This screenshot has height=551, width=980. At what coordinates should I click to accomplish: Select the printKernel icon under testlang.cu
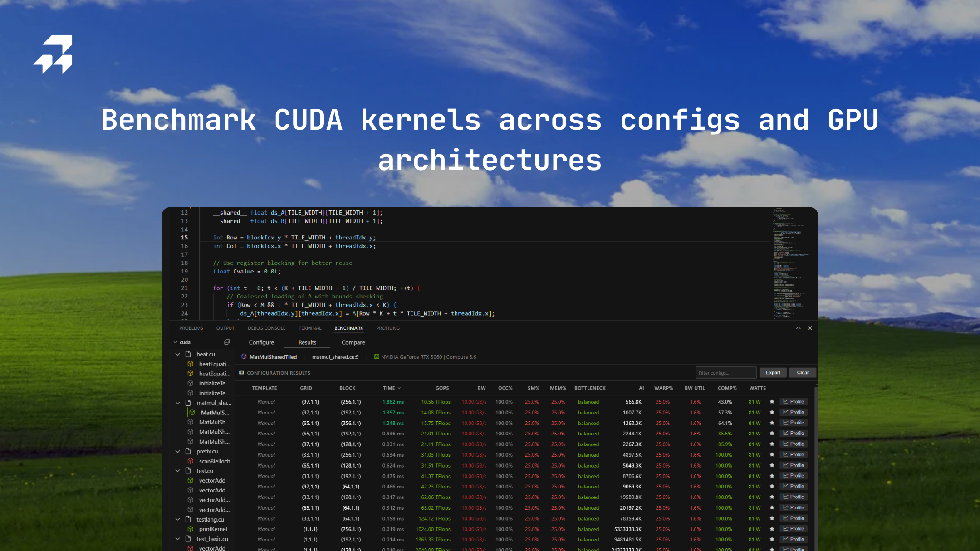190,529
